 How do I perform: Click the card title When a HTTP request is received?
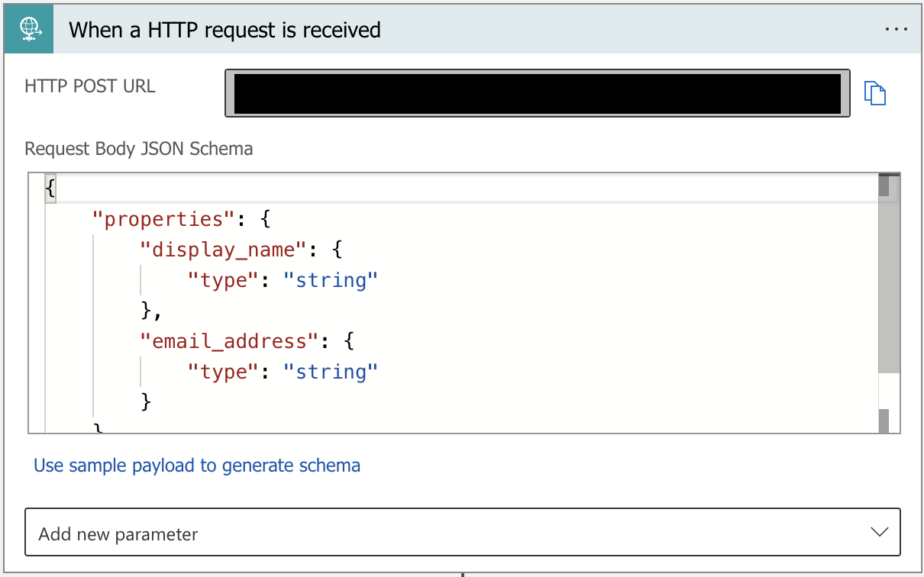225,30
